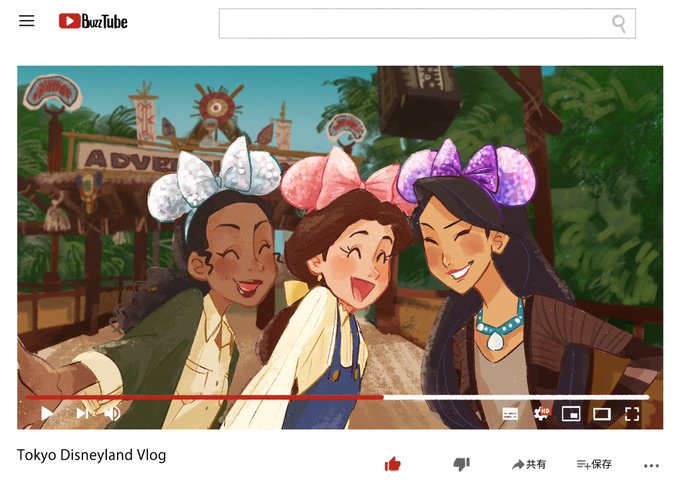680x495 pixels.
Task: Toggle subtitles on the video
Action: tap(510, 414)
